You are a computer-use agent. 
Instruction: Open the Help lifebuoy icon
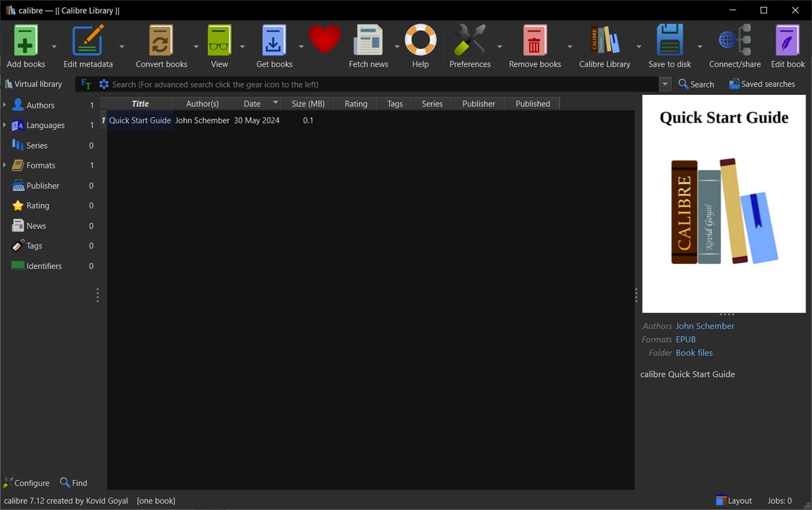420,41
